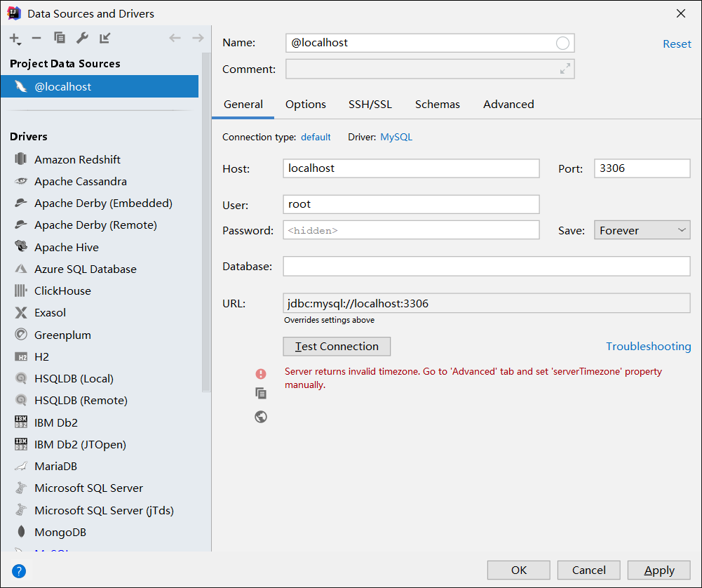Viewport: 702px width, 588px height.
Task: Click the Test Connection button
Action: [x=337, y=347]
